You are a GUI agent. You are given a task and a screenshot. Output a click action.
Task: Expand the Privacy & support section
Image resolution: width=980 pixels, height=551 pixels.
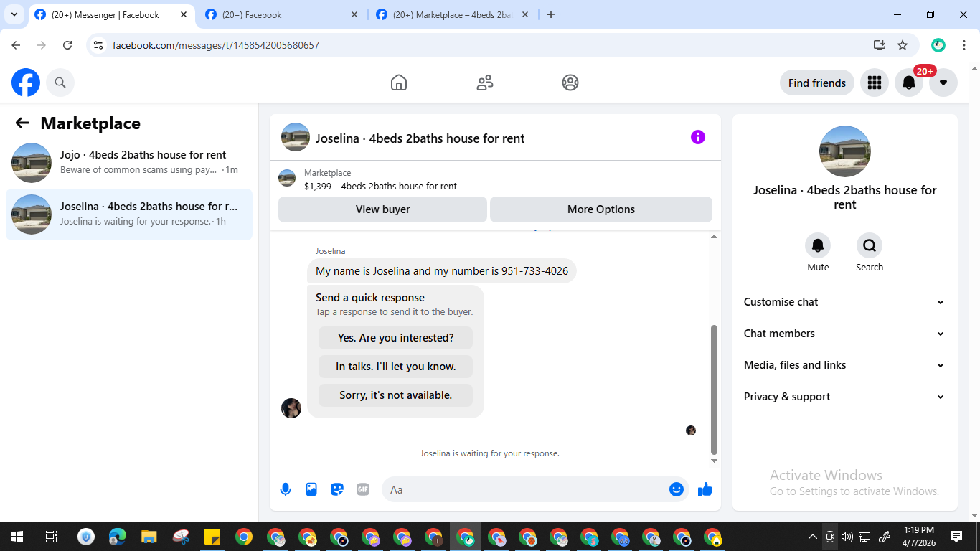point(844,397)
